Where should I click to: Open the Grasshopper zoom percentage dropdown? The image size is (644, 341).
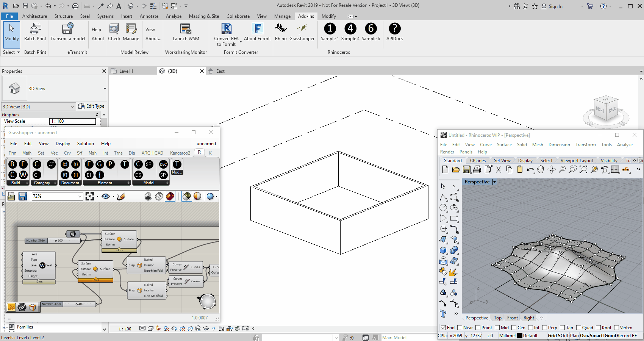pyautogui.click(x=80, y=196)
